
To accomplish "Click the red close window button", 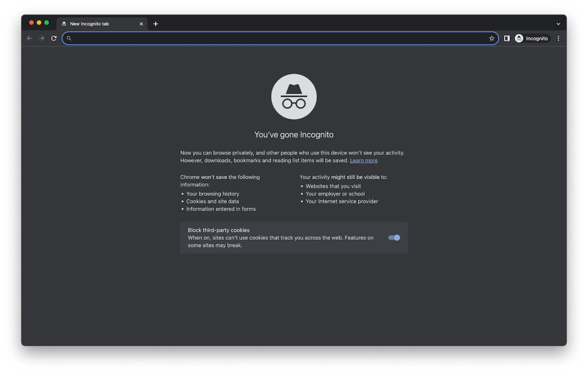I will (31, 23).
